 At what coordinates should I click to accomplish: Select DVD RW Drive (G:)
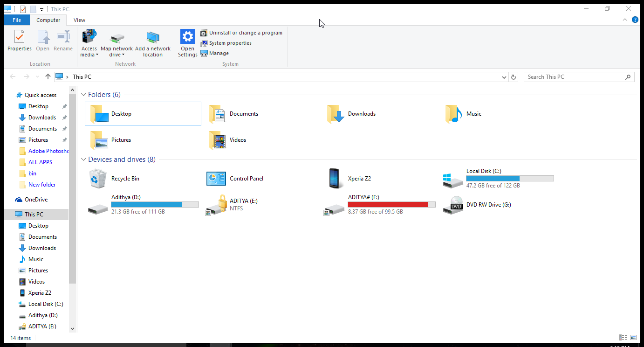click(x=498, y=205)
